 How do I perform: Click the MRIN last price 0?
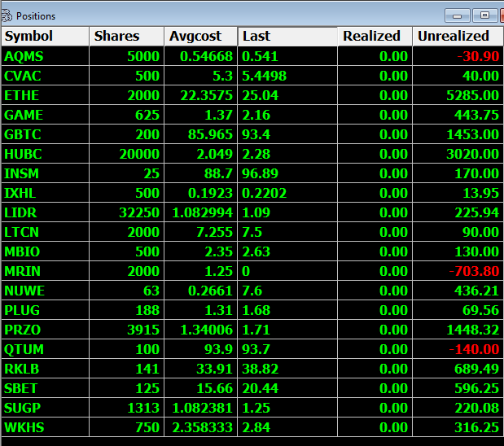(246, 271)
